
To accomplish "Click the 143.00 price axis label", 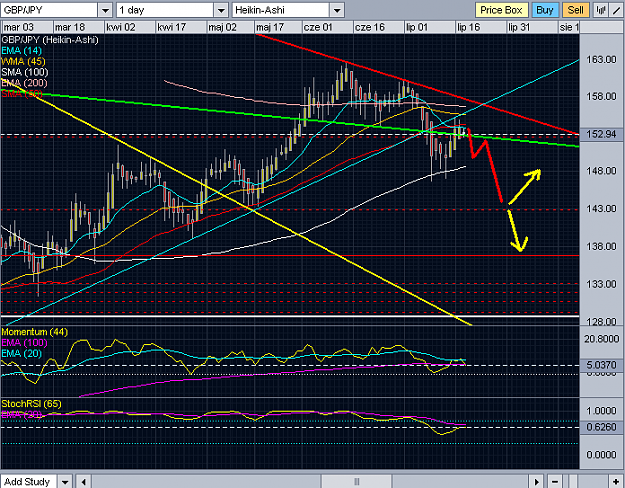I will point(601,209).
